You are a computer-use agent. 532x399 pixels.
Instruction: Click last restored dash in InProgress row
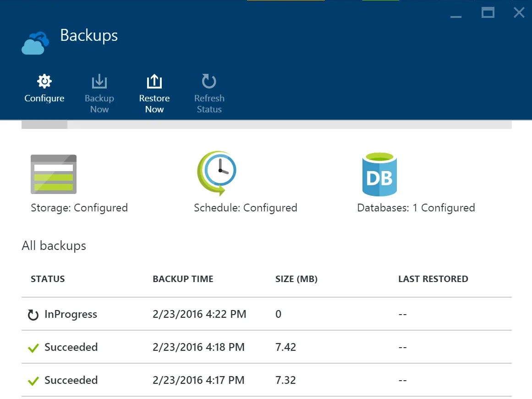point(403,315)
